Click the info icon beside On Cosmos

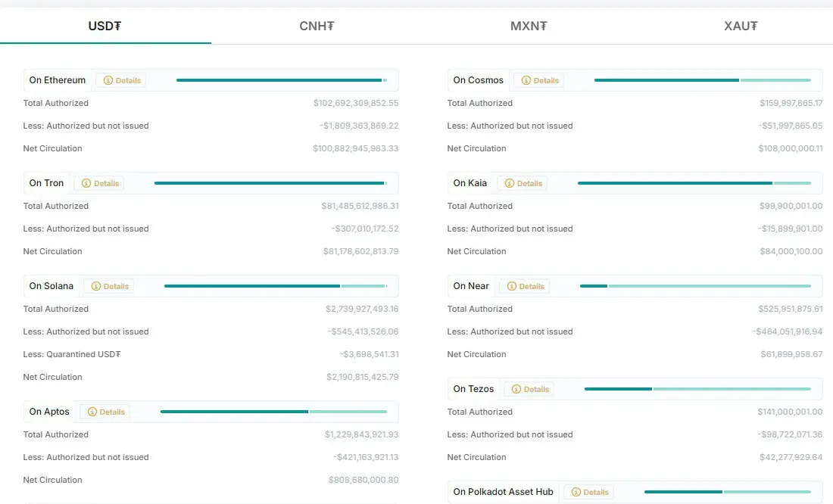(x=526, y=81)
